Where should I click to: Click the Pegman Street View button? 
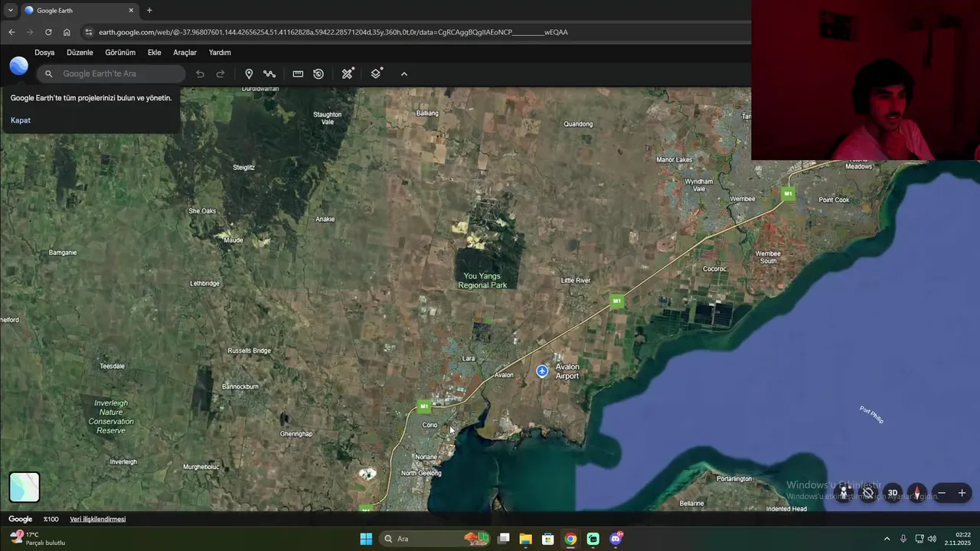click(x=844, y=493)
